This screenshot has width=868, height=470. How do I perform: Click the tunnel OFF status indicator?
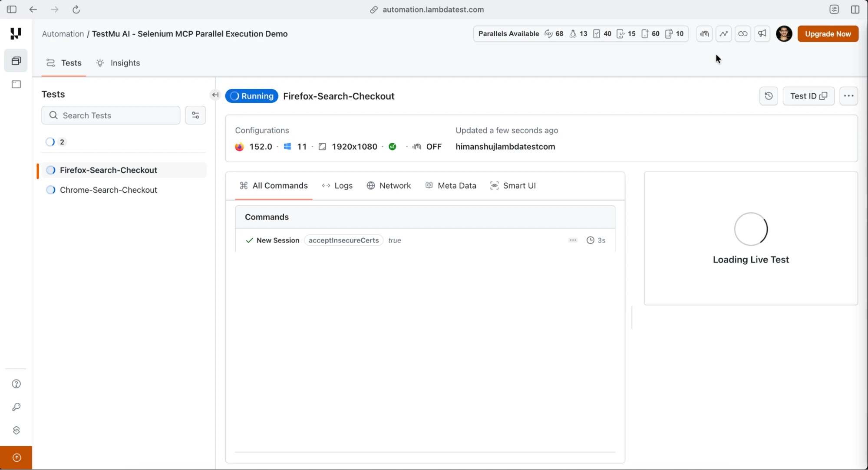point(427,147)
